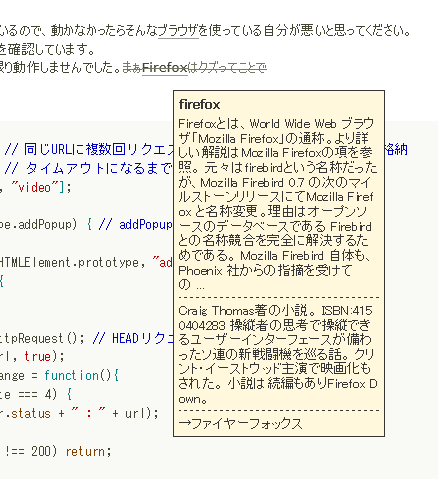The height and width of the screenshot is (479, 438).
Task: Click the HTMLElement.prototype code text
Action: pos(69,263)
